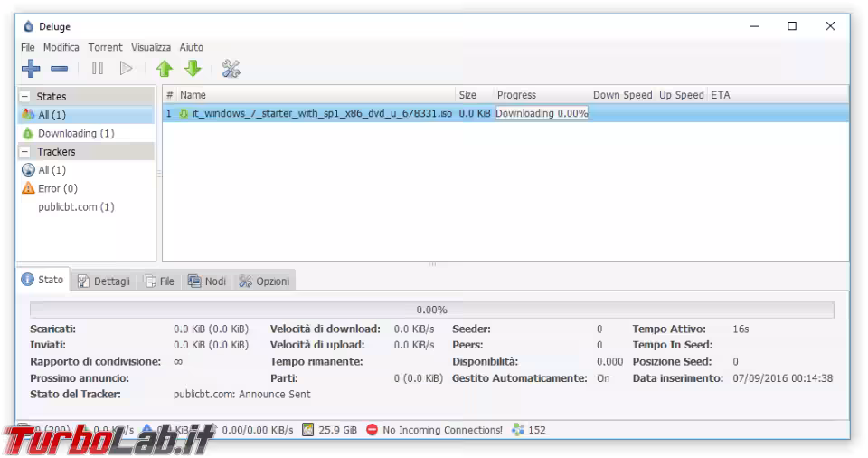Screen dimensions: 868x458
Task: Collapse the States section
Action: (x=25, y=97)
